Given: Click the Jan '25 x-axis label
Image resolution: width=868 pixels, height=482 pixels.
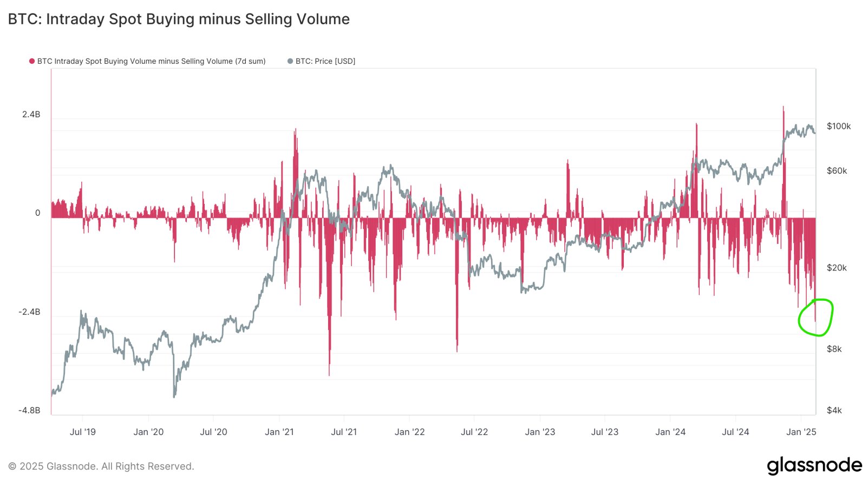Looking at the screenshot, I should point(801,432).
